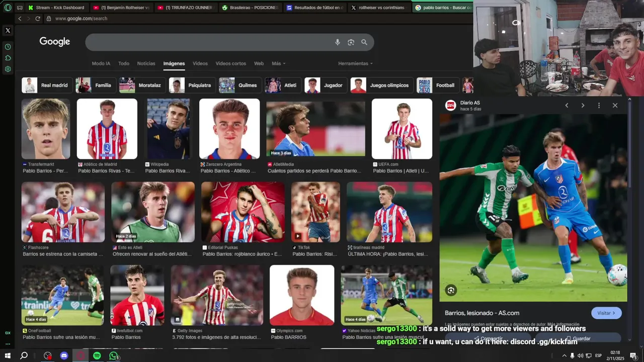The image size is (644, 362).
Task: Select the Todo search tab
Action: 124,64
